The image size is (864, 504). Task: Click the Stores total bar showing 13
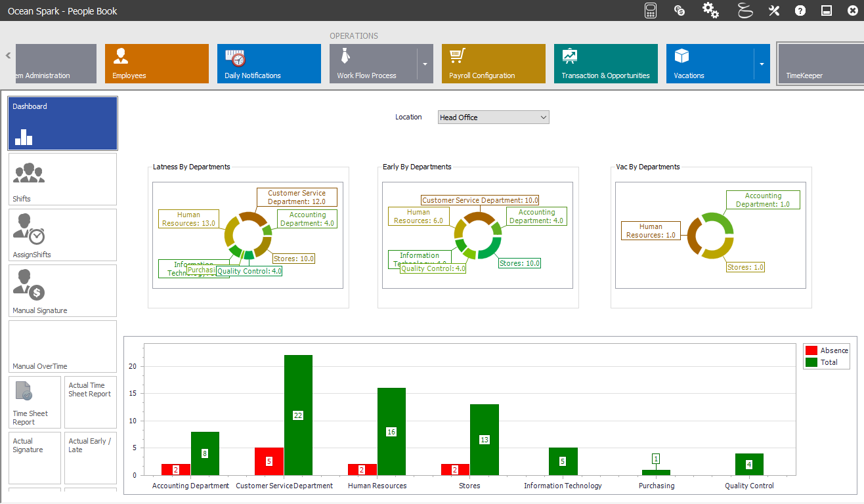[x=485, y=440]
